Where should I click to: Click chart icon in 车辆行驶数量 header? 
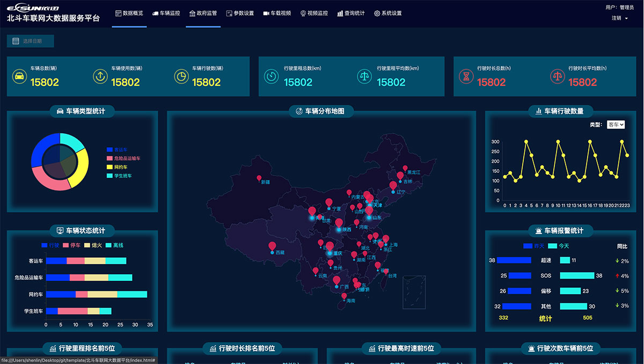(x=538, y=111)
